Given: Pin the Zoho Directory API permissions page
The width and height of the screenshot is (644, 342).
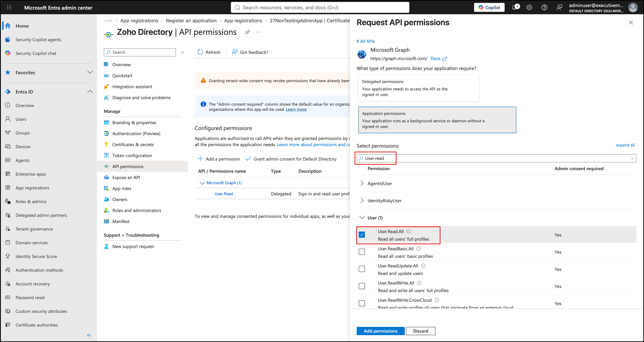Looking at the screenshot, I should tap(247, 32).
